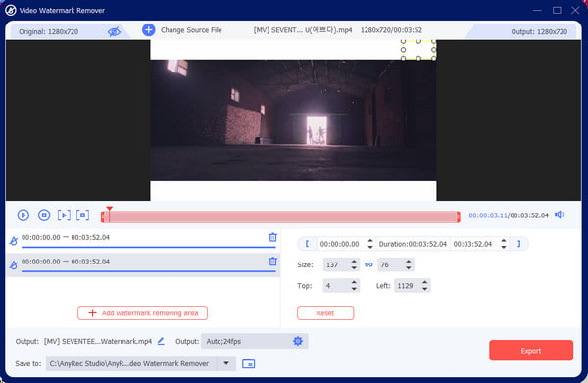Click the video preview frame
Image resolution: width=588 pixels, height=383 pixels.
293,120
